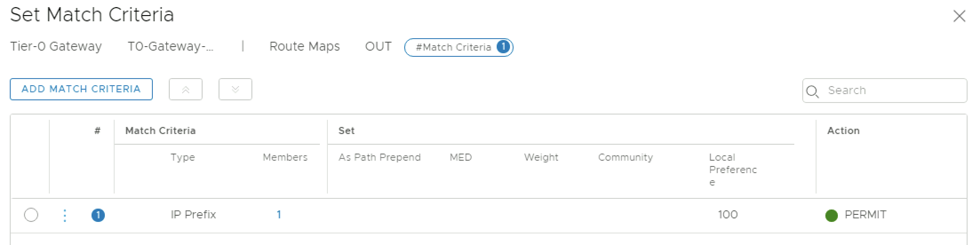Click the search magnifier icon
The width and height of the screenshot is (980, 245).
pyautogui.click(x=813, y=91)
